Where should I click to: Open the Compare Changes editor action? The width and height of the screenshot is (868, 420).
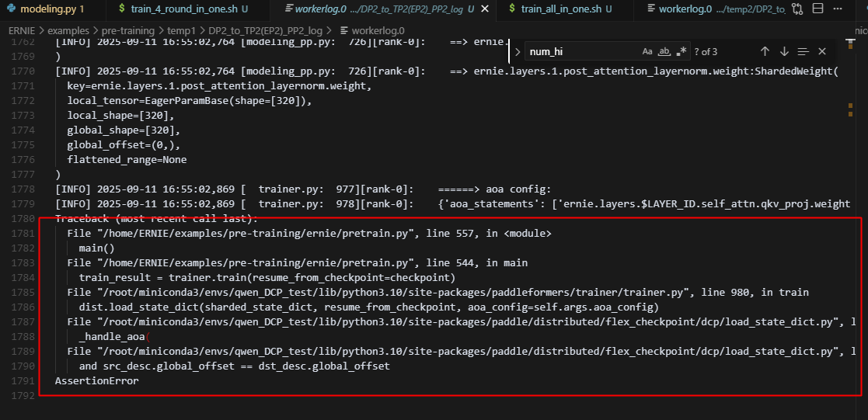[x=798, y=9]
